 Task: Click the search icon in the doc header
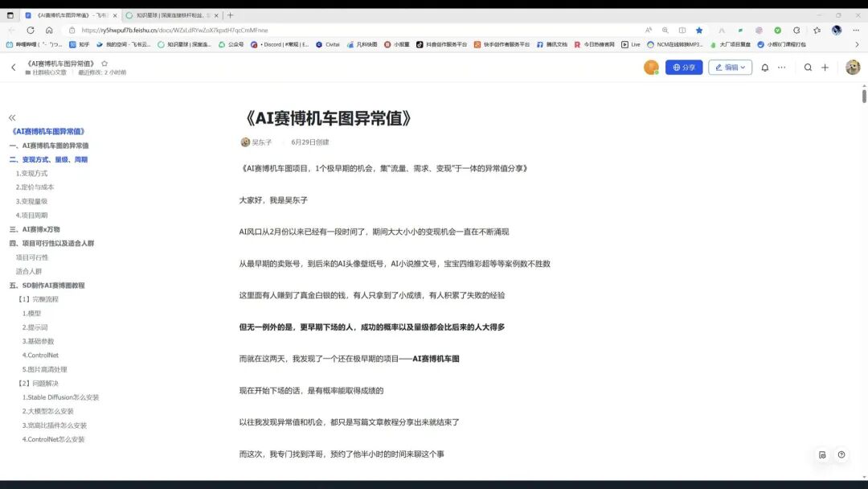[x=809, y=68]
